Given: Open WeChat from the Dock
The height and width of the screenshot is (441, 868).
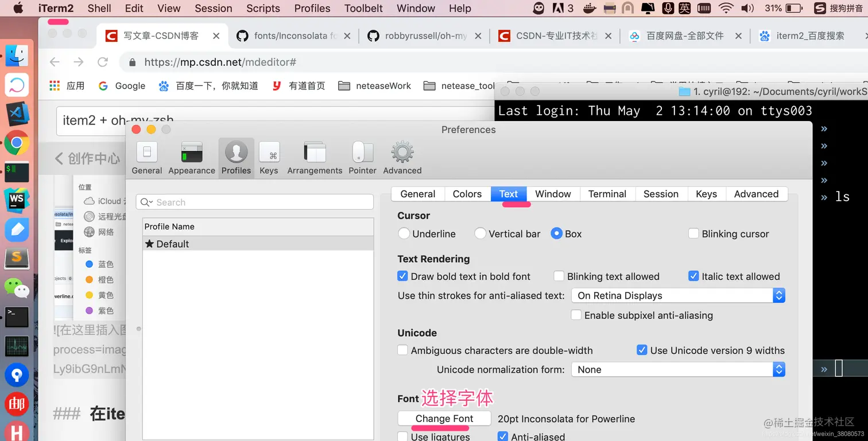Looking at the screenshot, I should click(x=17, y=288).
